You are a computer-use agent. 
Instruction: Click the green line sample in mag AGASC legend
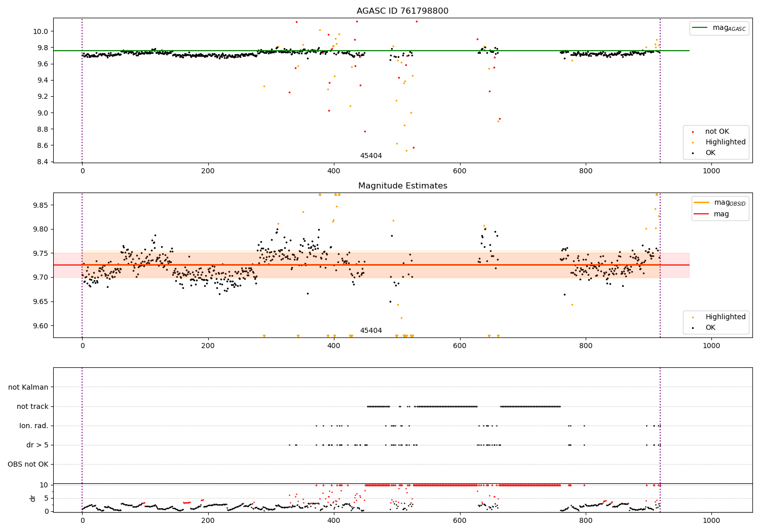click(701, 28)
